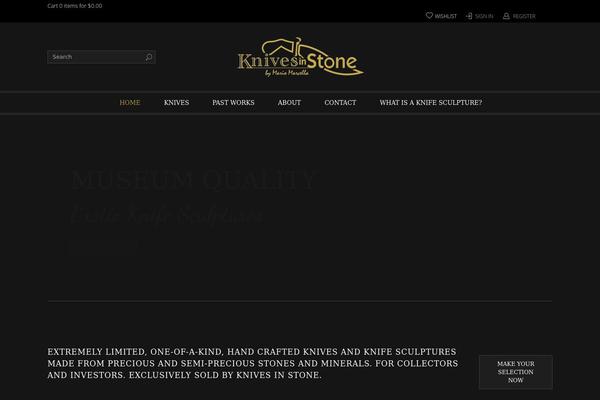Click the Register user icon
This screenshot has width=600, height=400.
506,16
